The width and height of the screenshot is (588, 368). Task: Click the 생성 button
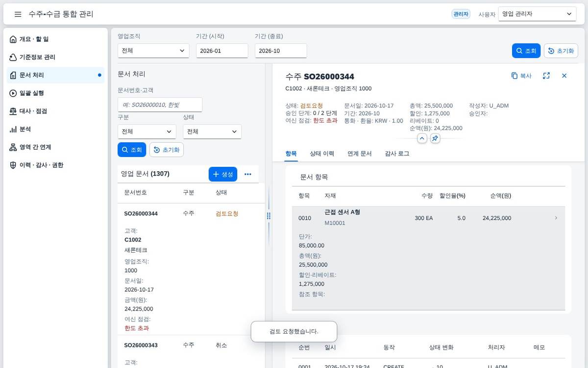pyautogui.click(x=223, y=174)
